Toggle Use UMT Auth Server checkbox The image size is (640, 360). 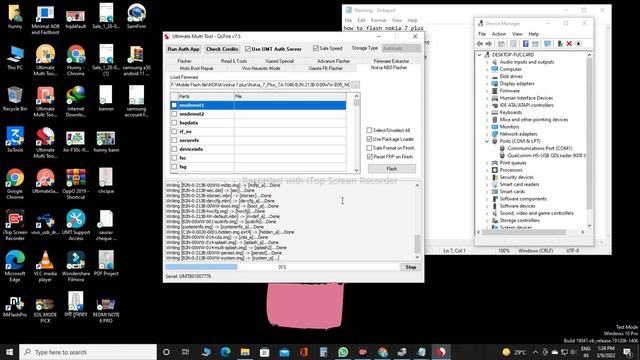[248, 49]
